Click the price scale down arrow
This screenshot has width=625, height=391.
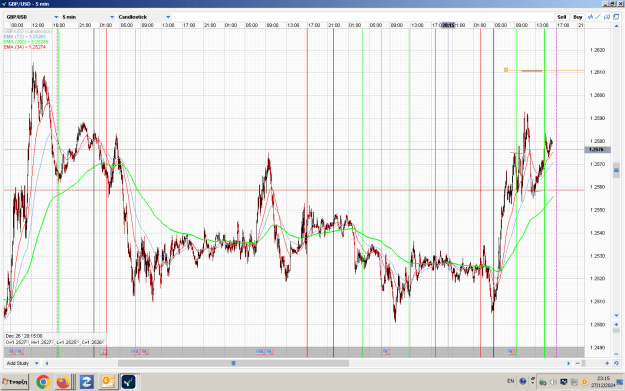[616, 316]
